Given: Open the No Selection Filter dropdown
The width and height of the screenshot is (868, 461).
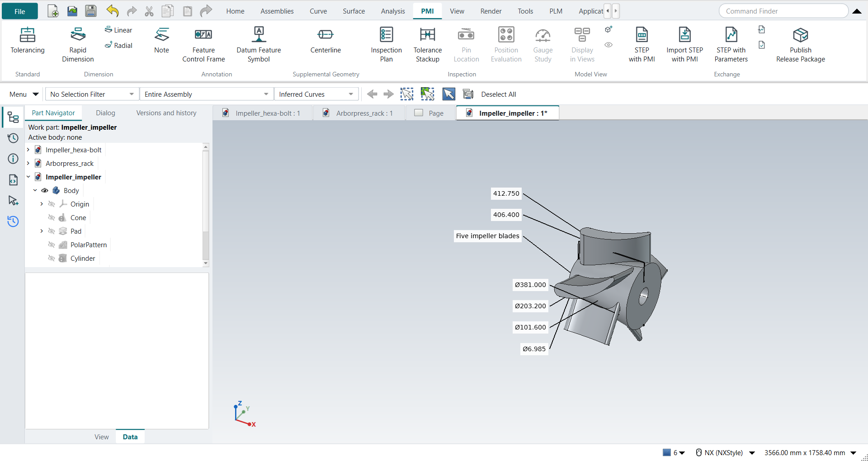Looking at the screenshot, I should (x=92, y=94).
